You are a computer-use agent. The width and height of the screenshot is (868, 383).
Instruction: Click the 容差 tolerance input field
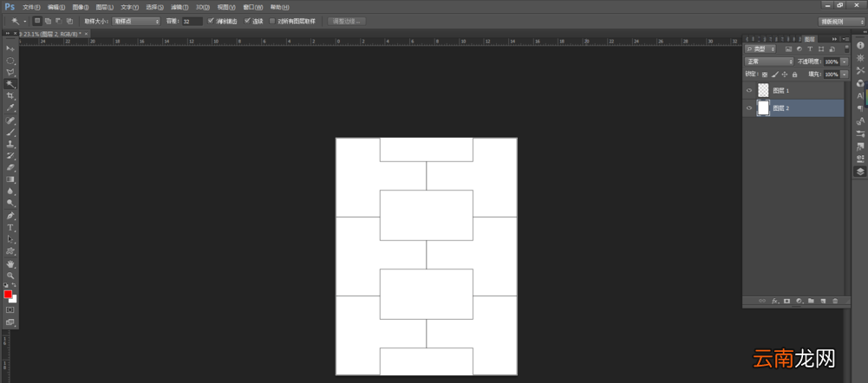193,21
